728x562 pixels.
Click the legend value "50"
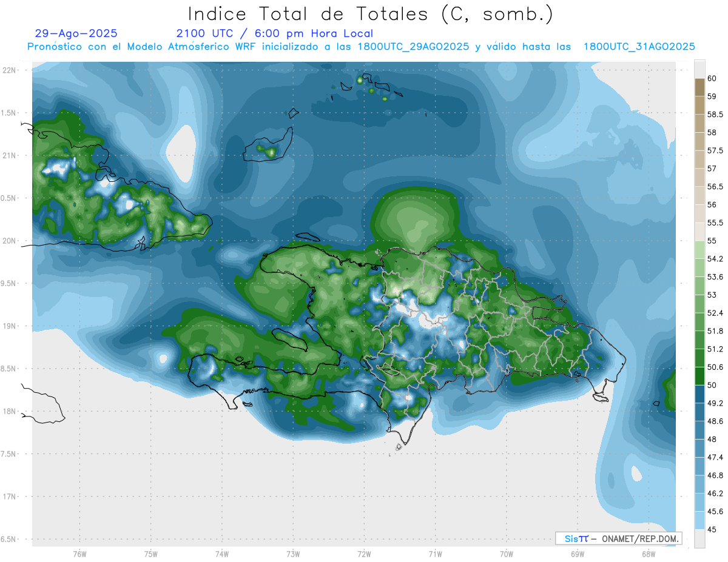712,385
